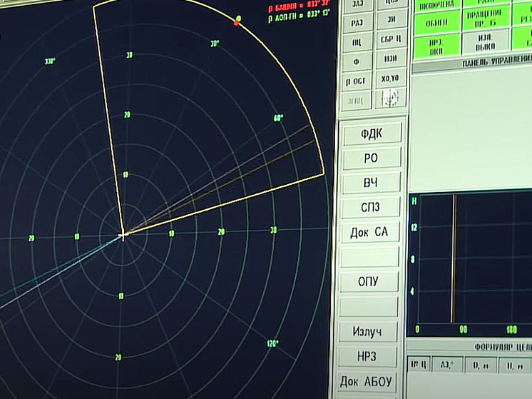Select the red target marker on radar
The height and width of the screenshot is (399, 532).
[236, 23]
